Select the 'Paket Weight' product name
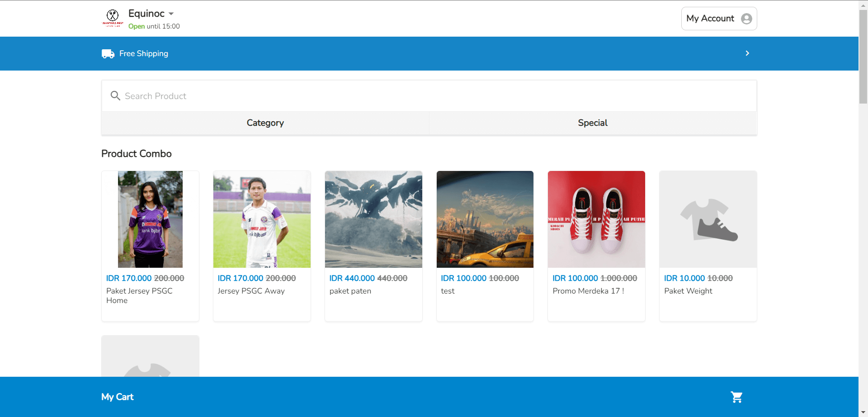 688,291
